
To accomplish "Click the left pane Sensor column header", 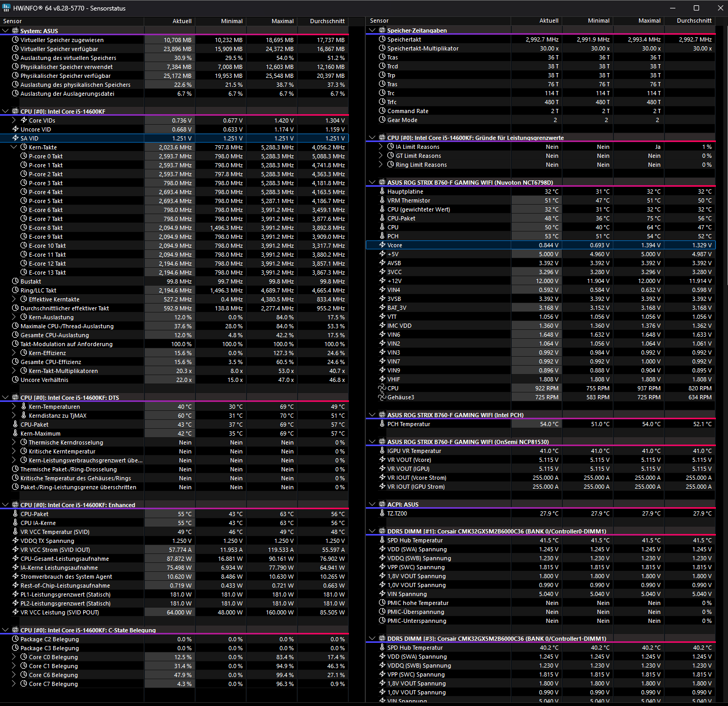I will tap(72, 21).
